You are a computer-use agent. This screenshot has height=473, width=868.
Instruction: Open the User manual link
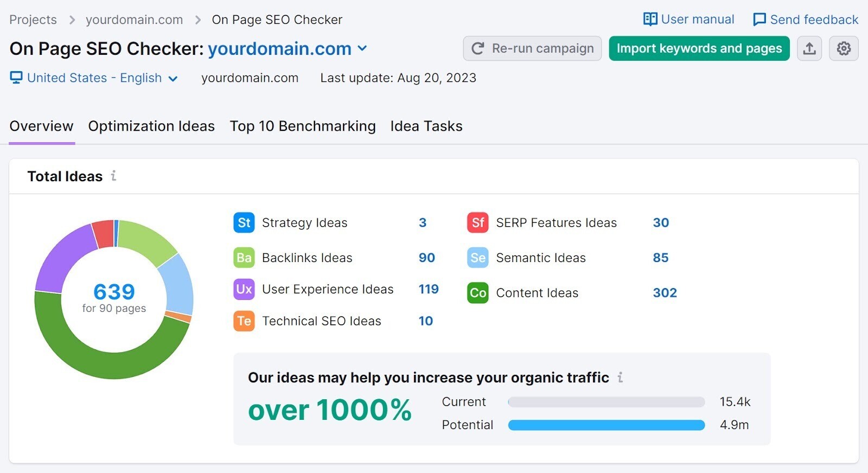pyautogui.click(x=688, y=20)
